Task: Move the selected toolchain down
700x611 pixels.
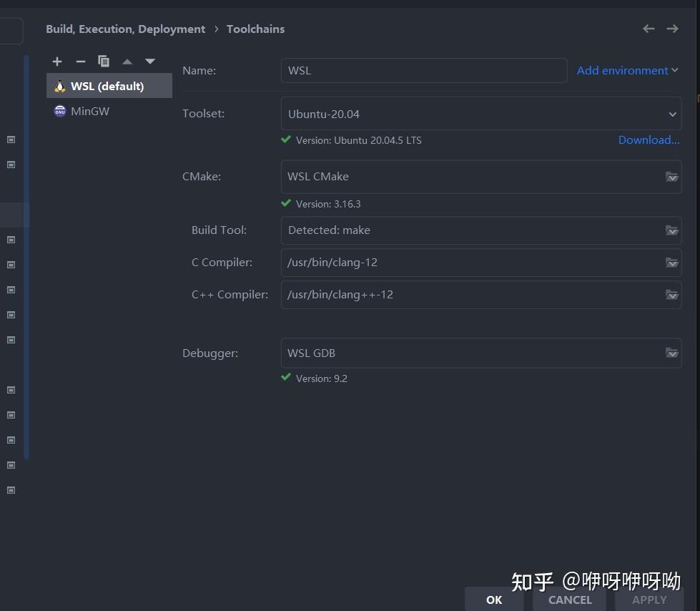Action: [x=149, y=61]
